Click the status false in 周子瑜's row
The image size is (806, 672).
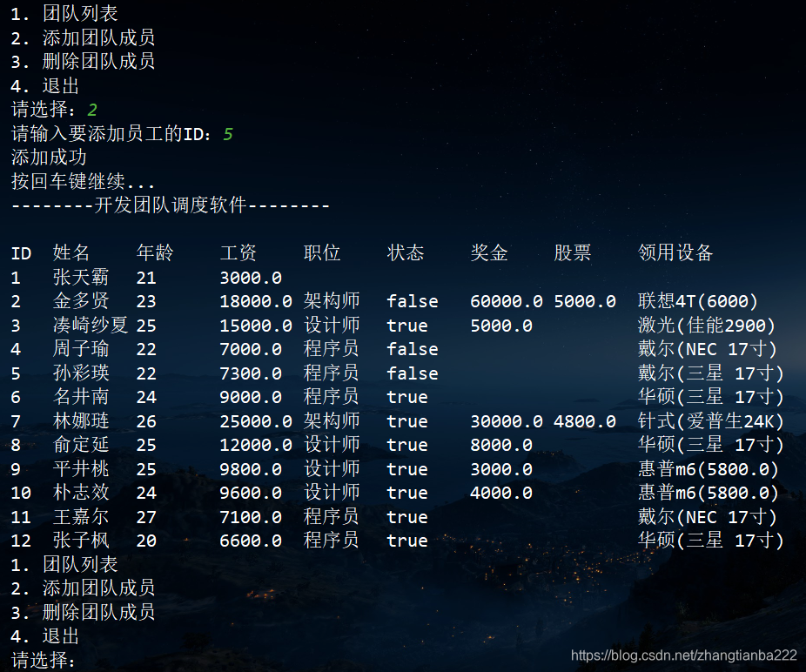(413, 349)
